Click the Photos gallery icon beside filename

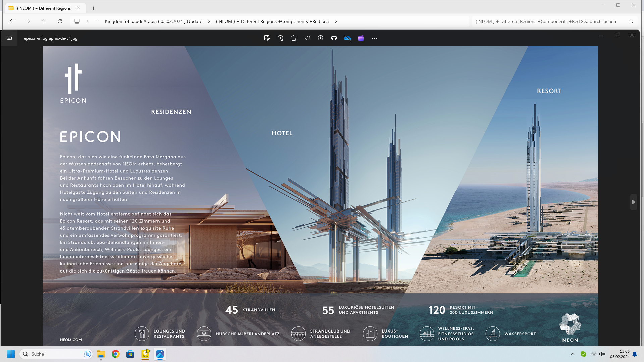pyautogui.click(x=9, y=38)
